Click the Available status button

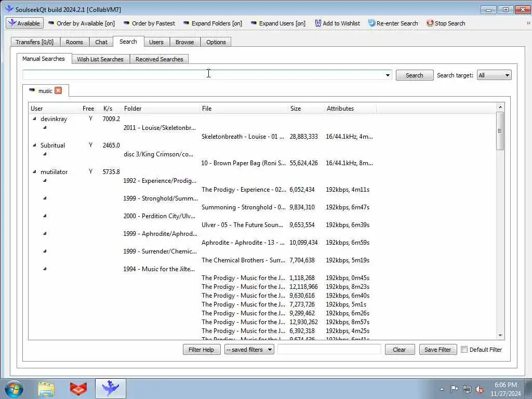pyautogui.click(x=24, y=23)
